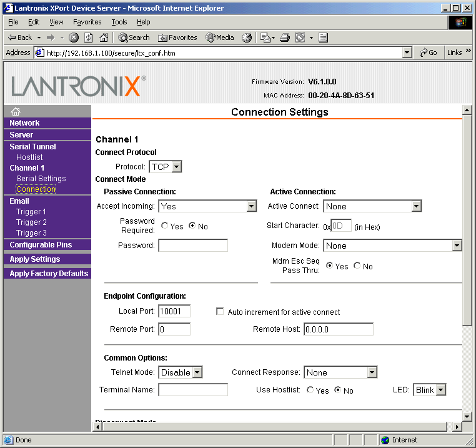Click Apply Settings in sidebar
This screenshot has height=448, width=476.
point(35,259)
